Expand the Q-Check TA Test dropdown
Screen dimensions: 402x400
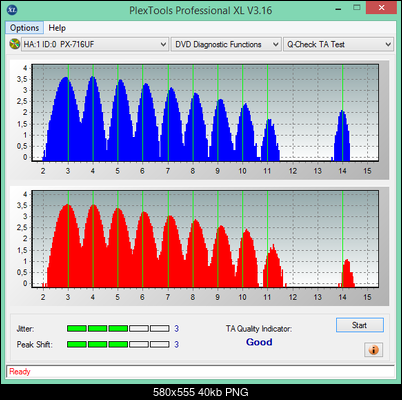click(x=338, y=44)
